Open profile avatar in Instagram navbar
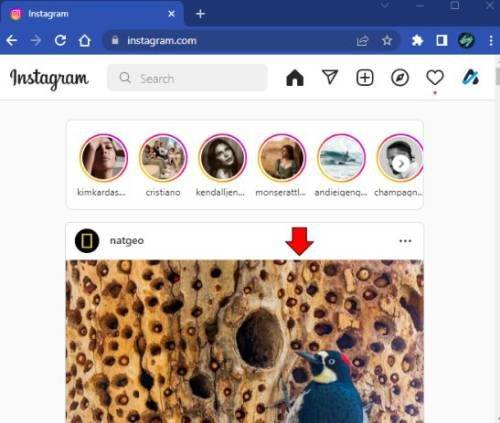 [470, 78]
